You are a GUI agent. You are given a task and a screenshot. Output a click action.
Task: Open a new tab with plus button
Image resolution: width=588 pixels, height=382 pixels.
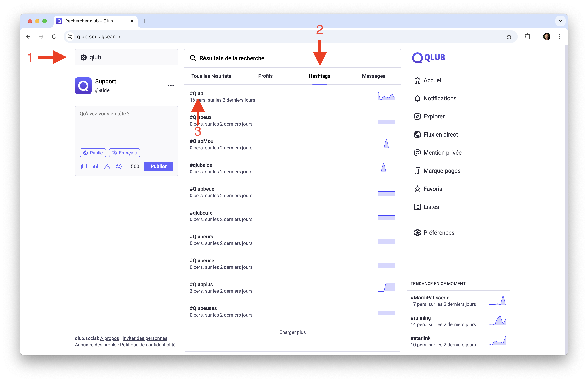click(145, 21)
